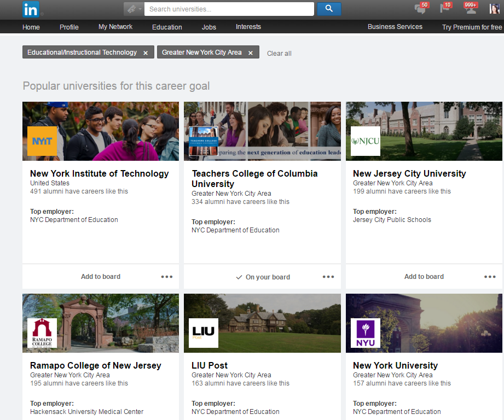Open Ramapo College of New Jersey page

click(95, 365)
